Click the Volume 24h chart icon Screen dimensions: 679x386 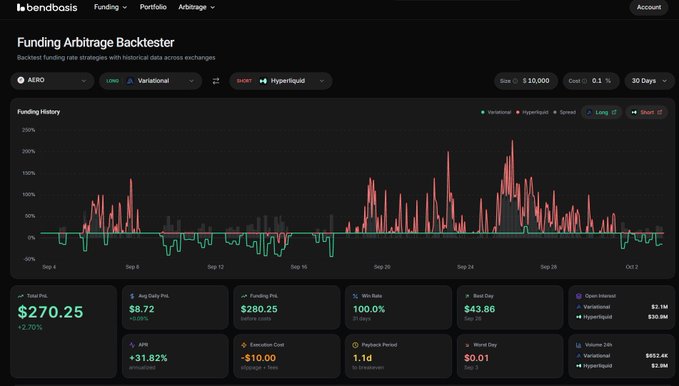[x=579, y=345]
